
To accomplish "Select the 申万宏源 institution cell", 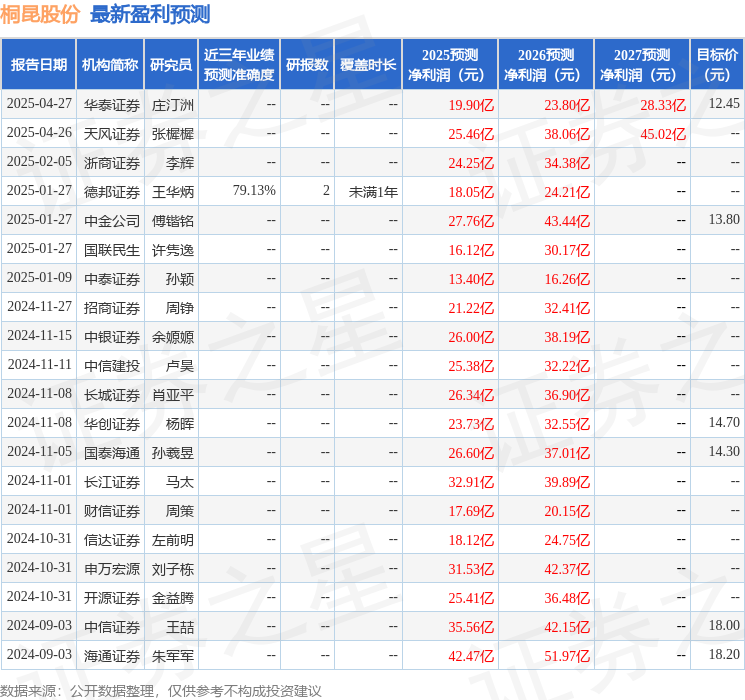I will point(112,568).
